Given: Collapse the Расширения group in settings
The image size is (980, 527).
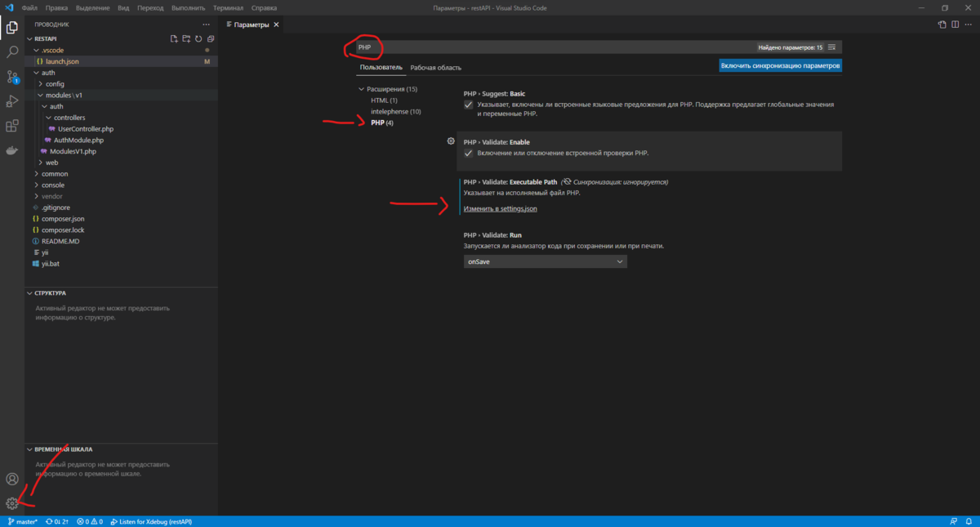Looking at the screenshot, I should pyautogui.click(x=361, y=88).
